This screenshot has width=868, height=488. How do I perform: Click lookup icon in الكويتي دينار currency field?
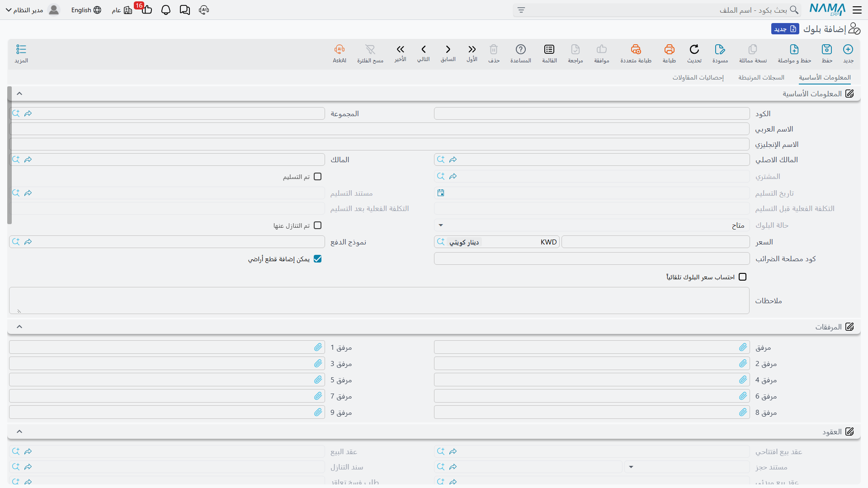441,242
